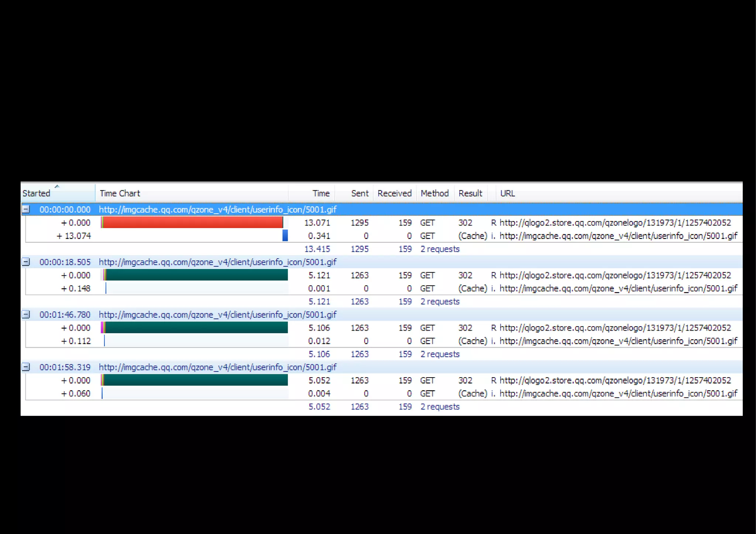Viewport: 756px width, 534px height.
Task: Collapse the 00:00:18.505 request group
Action: (x=26, y=262)
